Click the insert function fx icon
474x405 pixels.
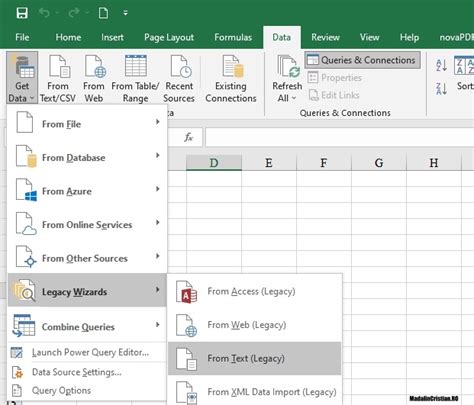189,137
